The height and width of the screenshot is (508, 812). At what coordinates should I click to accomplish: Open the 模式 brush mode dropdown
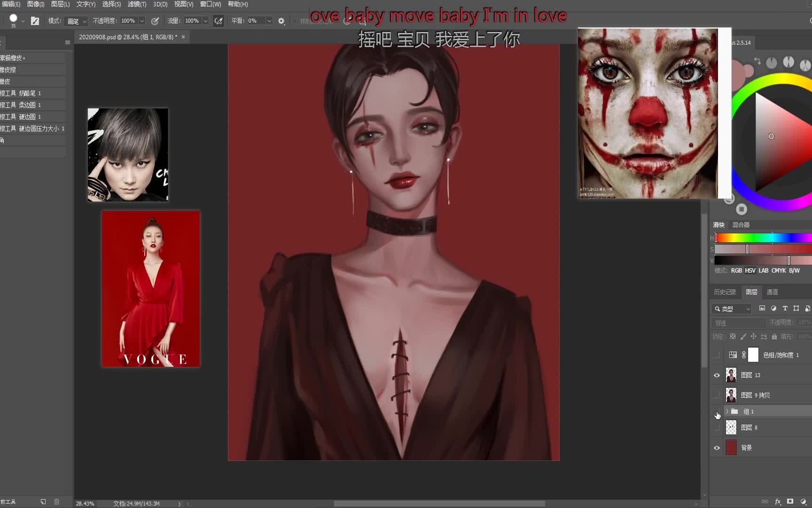point(76,21)
